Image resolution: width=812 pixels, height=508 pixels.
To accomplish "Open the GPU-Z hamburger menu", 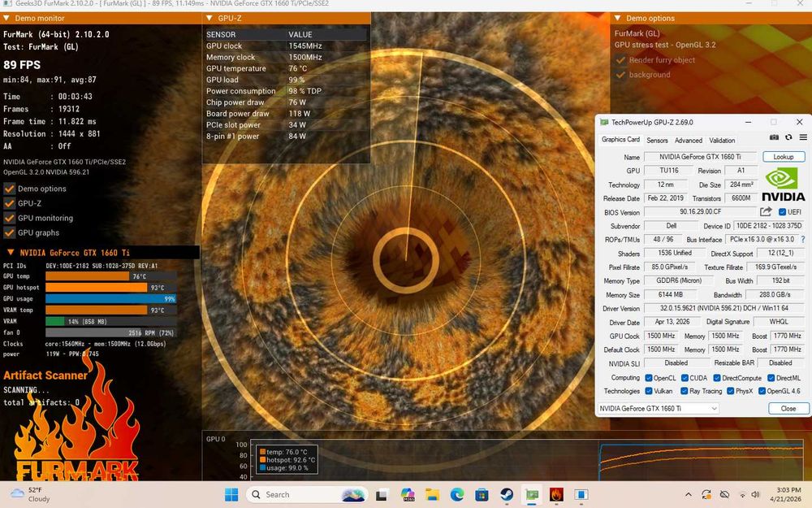I will tap(803, 137).
